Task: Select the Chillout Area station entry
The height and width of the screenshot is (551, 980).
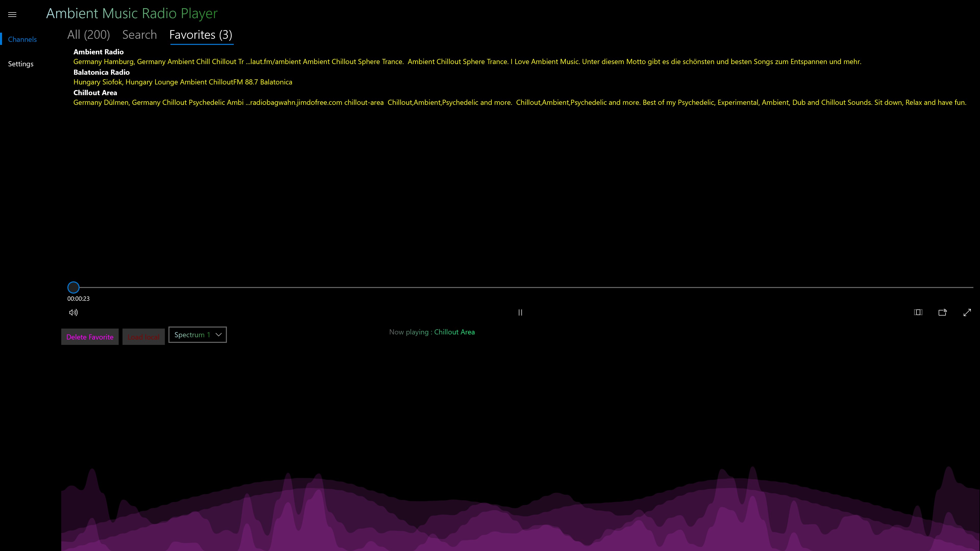Action: click(x=95, y=93)
